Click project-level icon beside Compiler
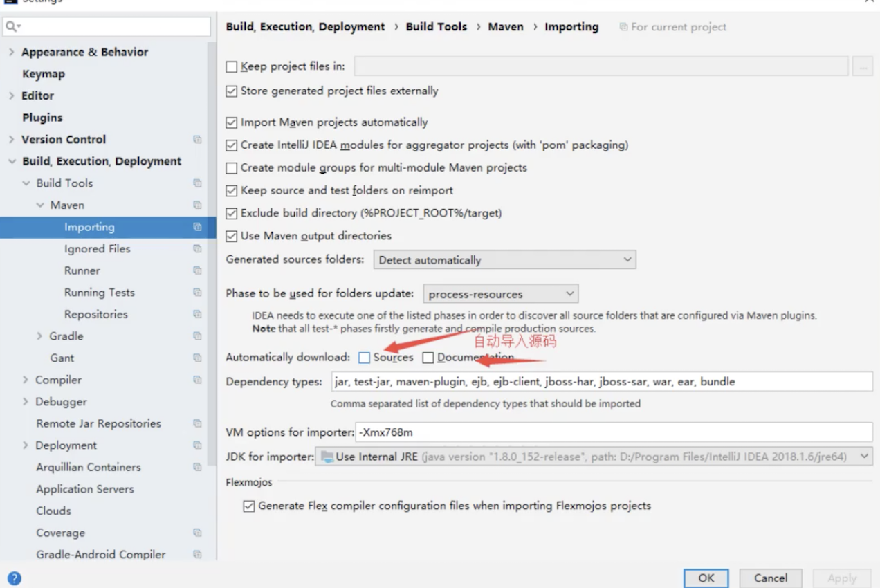This screenshot has height=588, width=880. point(197,380)
